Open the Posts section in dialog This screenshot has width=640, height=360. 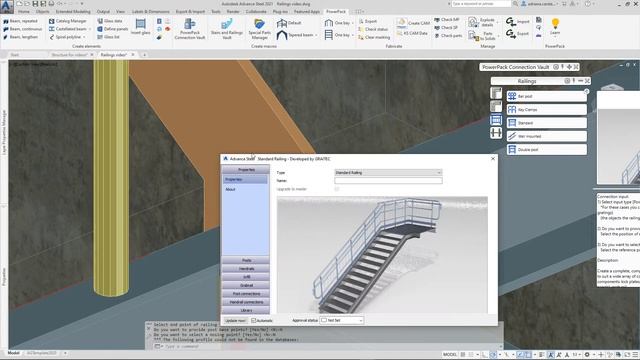click(x=246, y=260)
